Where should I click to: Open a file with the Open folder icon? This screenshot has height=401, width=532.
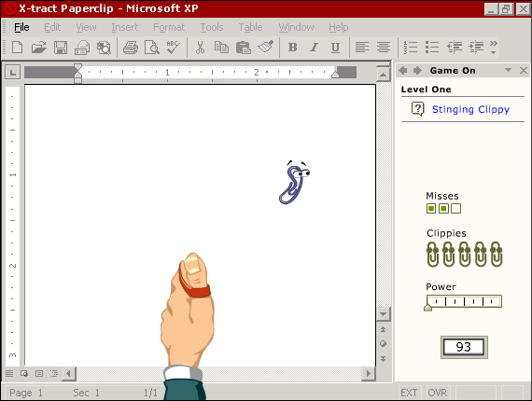38,48
